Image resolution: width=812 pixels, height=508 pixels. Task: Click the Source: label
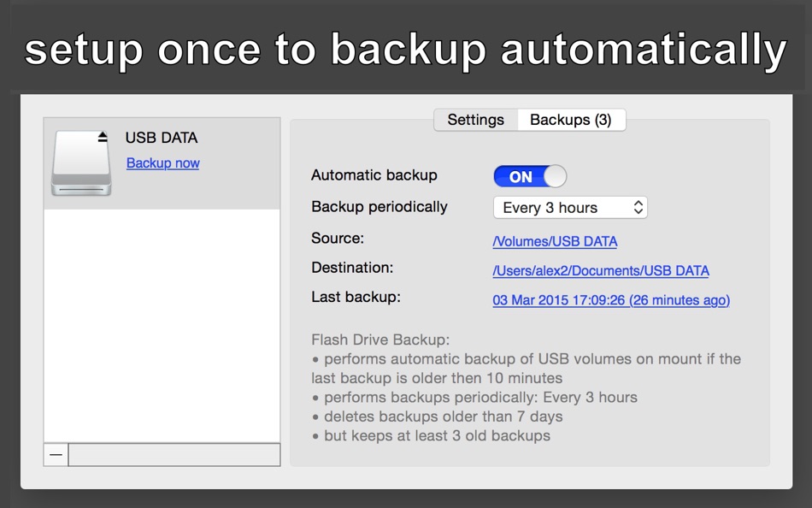tap(337, 239)
